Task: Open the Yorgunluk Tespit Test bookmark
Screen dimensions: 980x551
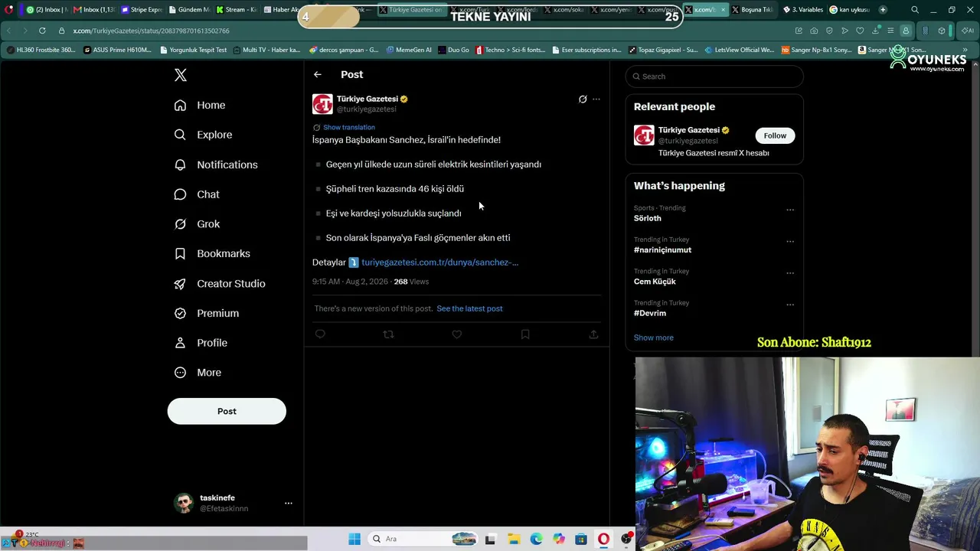Action: tap(192, 50)
